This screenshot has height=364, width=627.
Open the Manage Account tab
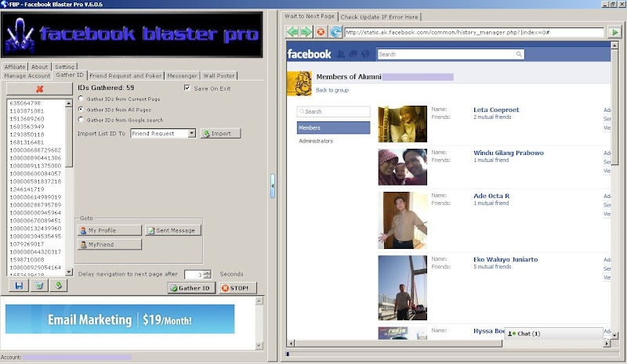(27, 75)
